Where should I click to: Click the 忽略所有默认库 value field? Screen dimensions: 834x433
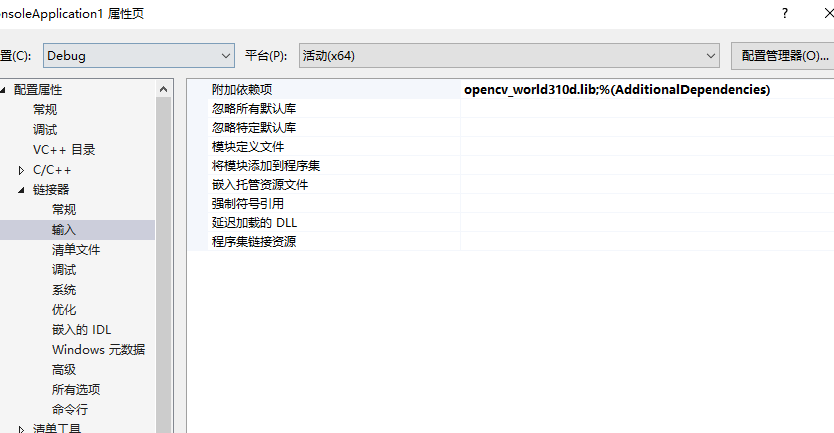coord(647,109)
